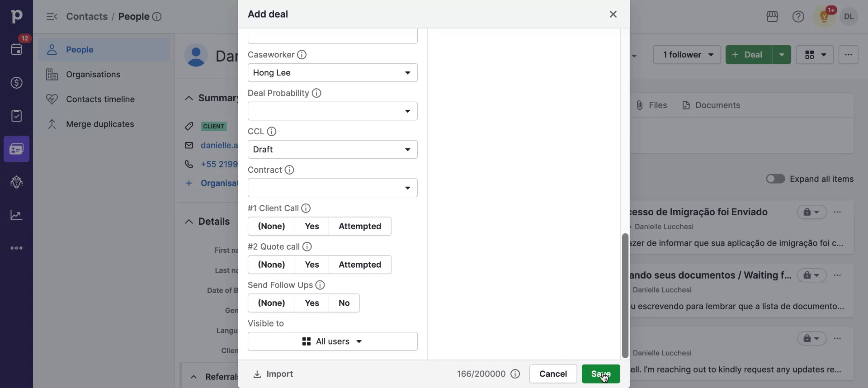
Task: Click info icon next to Deal Probability
Action: (316, 93)
